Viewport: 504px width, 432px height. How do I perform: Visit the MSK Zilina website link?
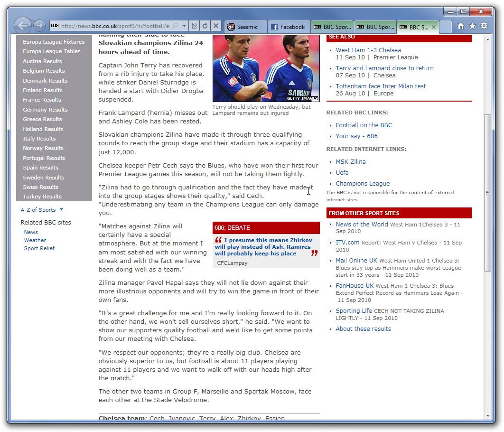(351, 162)
